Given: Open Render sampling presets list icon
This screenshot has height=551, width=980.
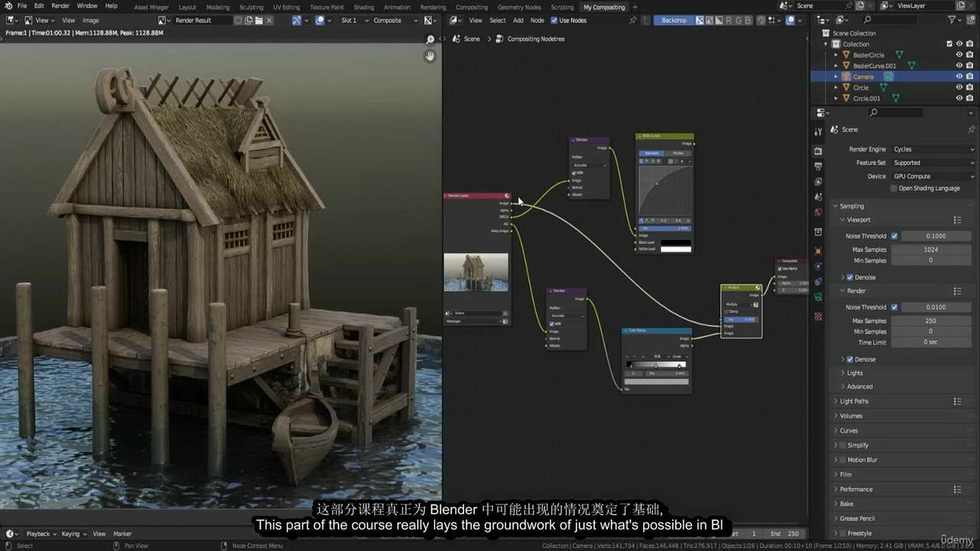Looking at the screenshot, I should coord(957,291).
